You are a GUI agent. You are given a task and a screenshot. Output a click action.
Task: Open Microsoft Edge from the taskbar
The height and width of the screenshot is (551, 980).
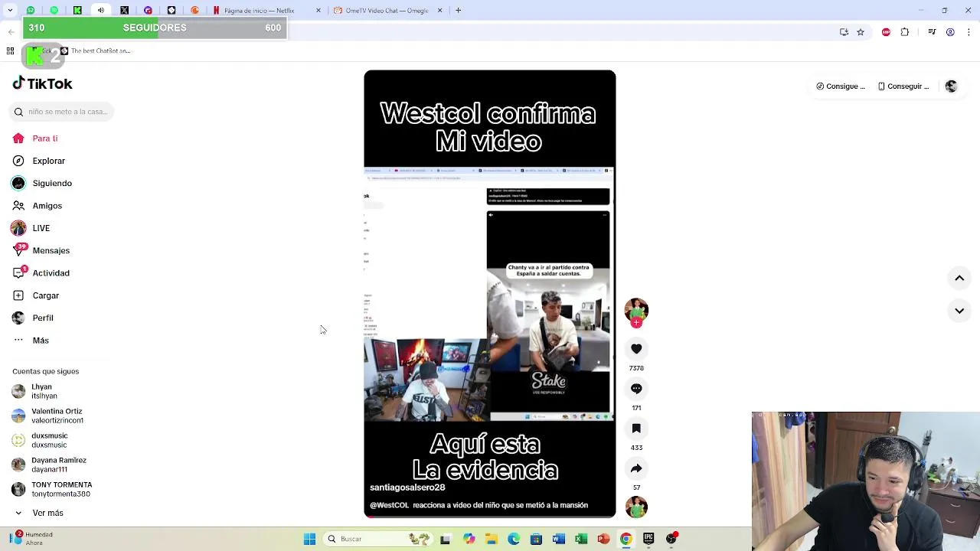[513, 539]
